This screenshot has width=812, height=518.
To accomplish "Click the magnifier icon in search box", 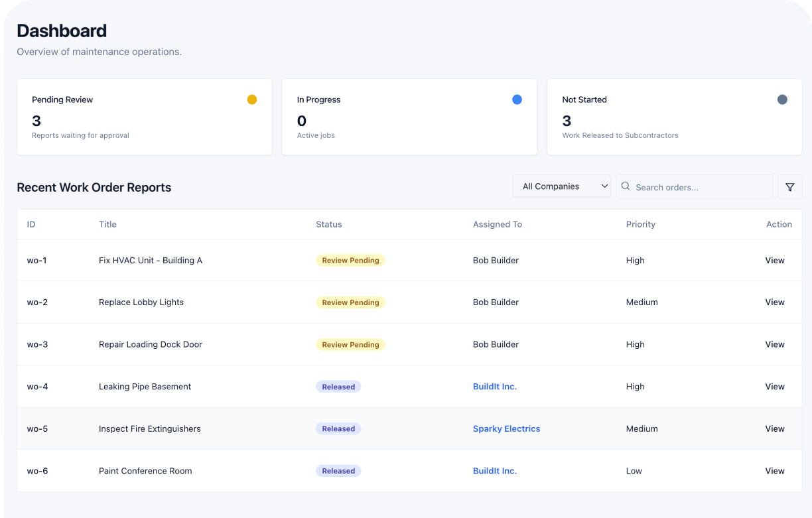I will pos(625,186).
